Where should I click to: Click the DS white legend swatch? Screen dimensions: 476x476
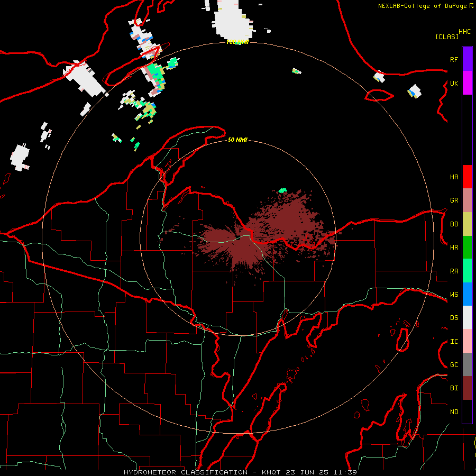467,317
